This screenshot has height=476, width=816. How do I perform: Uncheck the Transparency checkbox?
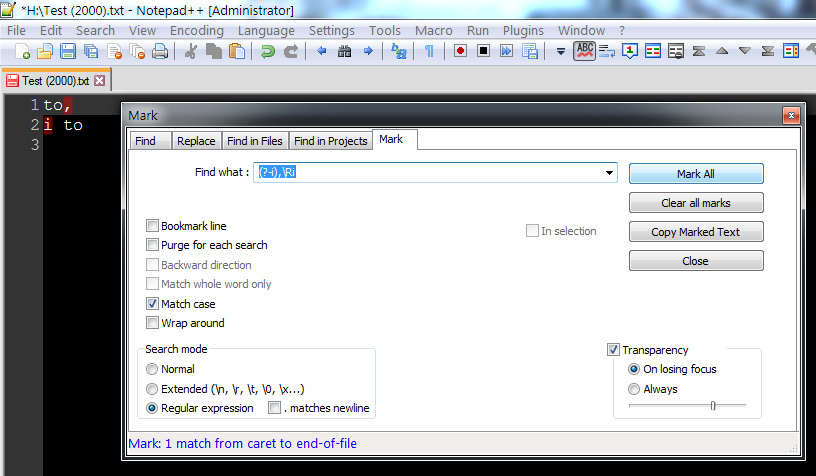point(613,350)
